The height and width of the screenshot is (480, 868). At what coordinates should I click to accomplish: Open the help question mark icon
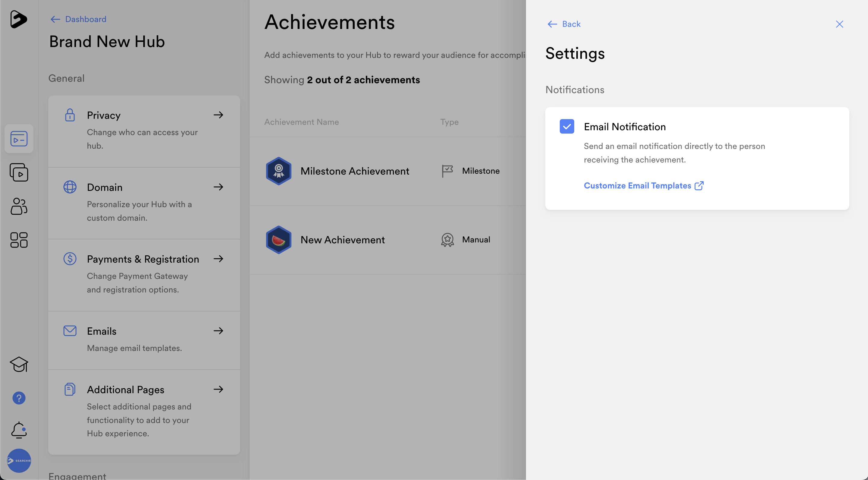point(19,398)
